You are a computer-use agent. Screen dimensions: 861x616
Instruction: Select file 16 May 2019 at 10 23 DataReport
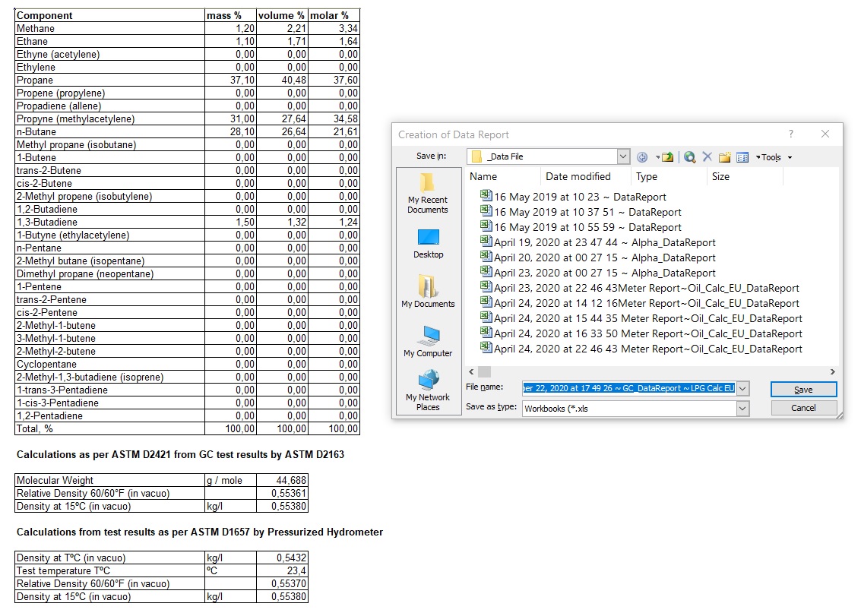tap(573, 197)
